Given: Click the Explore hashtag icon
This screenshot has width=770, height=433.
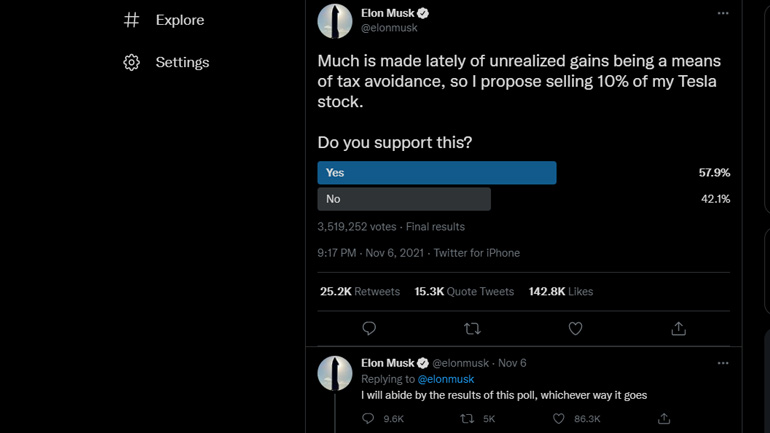Looking at the screenshot, I should coord(131,20).
